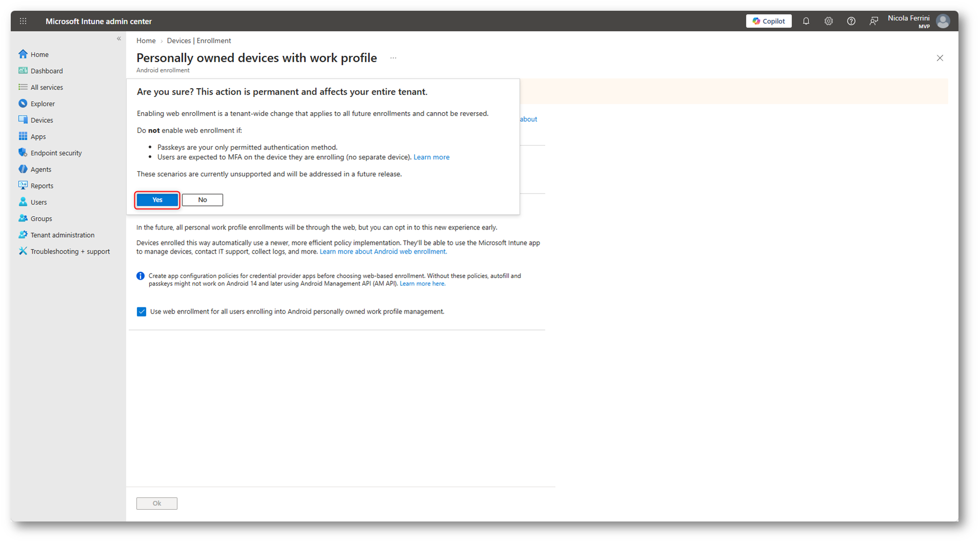Open Devices in the sidebar menu
Screen dimensions: 980x543
[x=42, y=120]
